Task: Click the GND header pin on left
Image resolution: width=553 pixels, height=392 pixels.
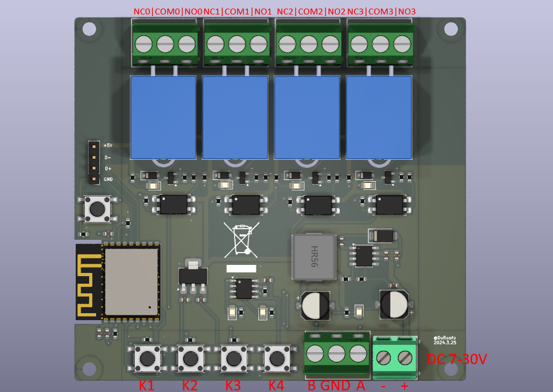Action: [x=94, y=179]
